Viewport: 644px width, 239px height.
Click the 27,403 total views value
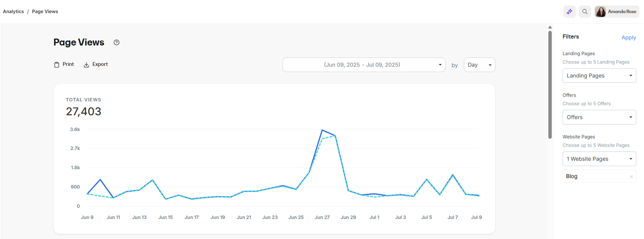tap(84, 111)
